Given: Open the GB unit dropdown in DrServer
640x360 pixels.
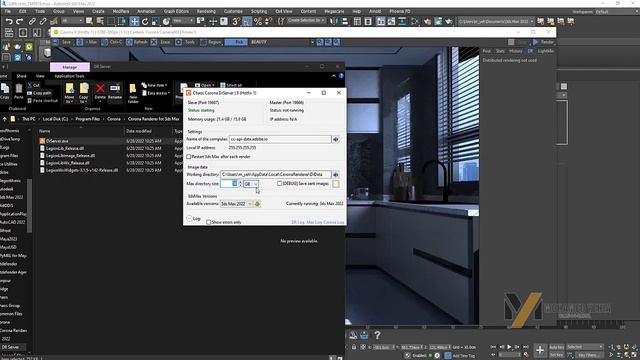Looking at the screenshot, I should tap(251, 184).
